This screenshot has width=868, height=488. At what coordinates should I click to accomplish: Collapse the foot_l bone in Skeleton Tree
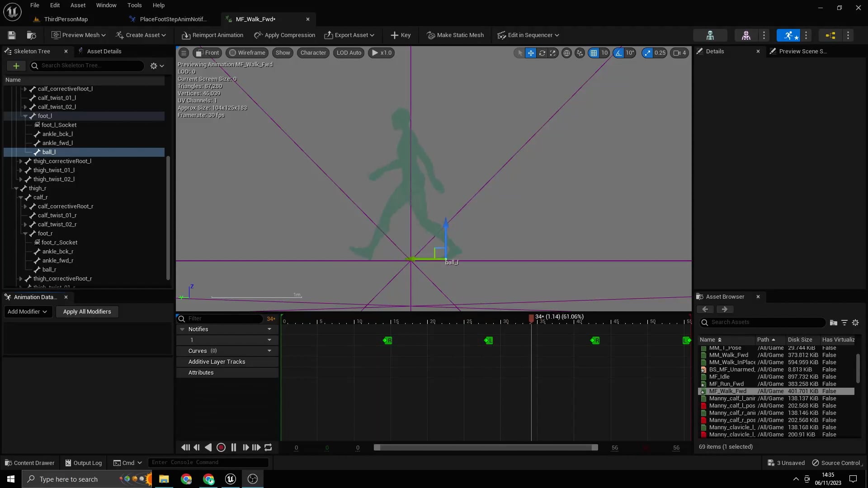coord(25,116)
